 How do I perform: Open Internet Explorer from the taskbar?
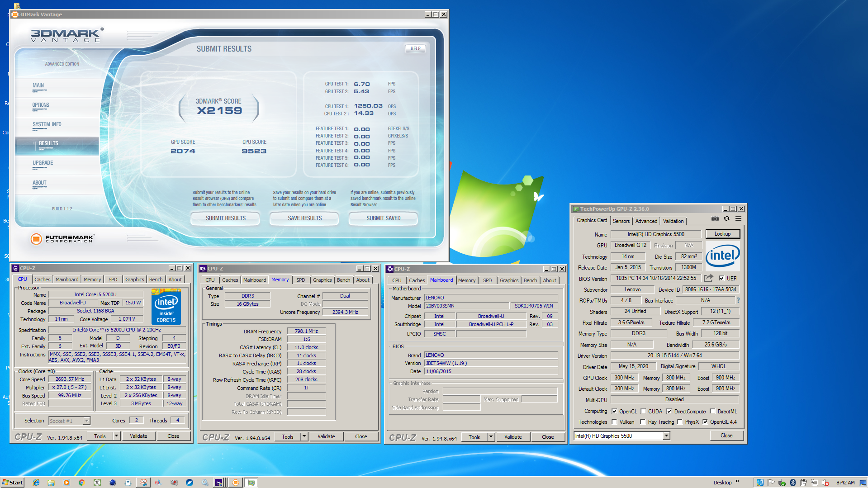click(36, 483)
